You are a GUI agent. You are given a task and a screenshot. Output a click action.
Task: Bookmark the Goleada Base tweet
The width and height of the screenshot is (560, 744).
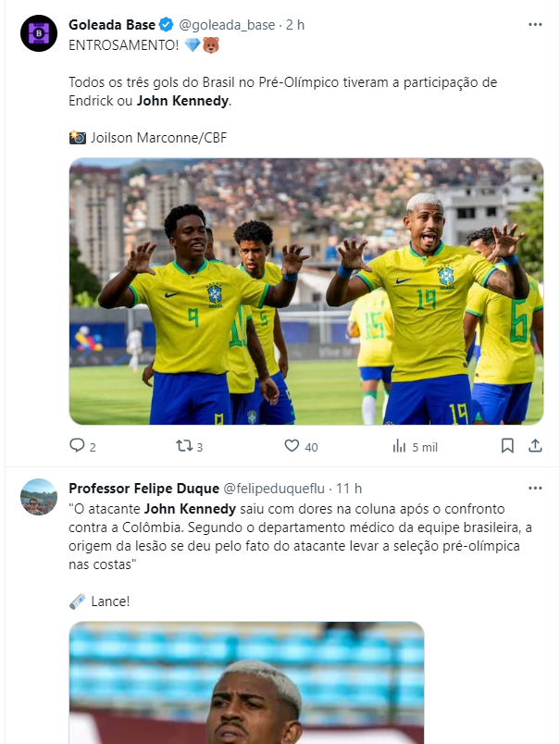pos(507,445)
